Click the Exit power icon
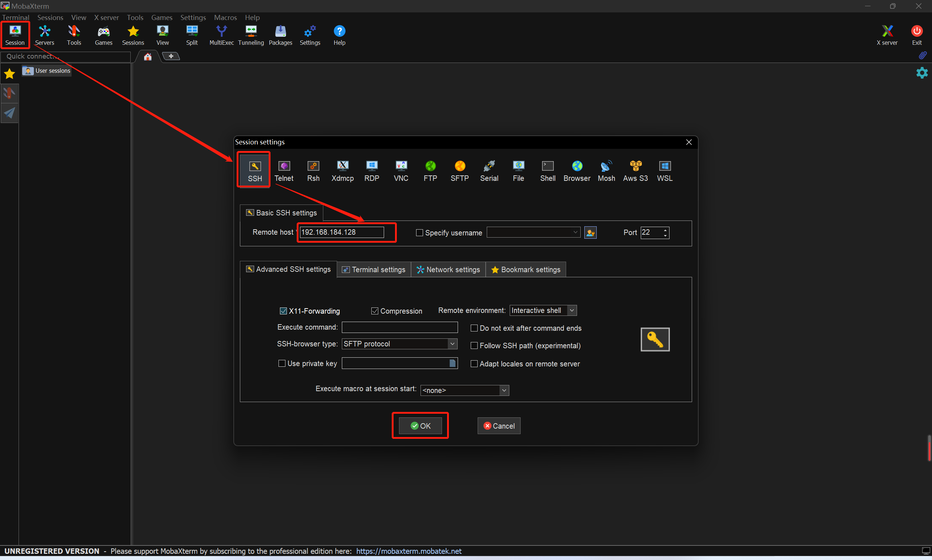Viewport: 932px width, 560px height. (917, 35)
